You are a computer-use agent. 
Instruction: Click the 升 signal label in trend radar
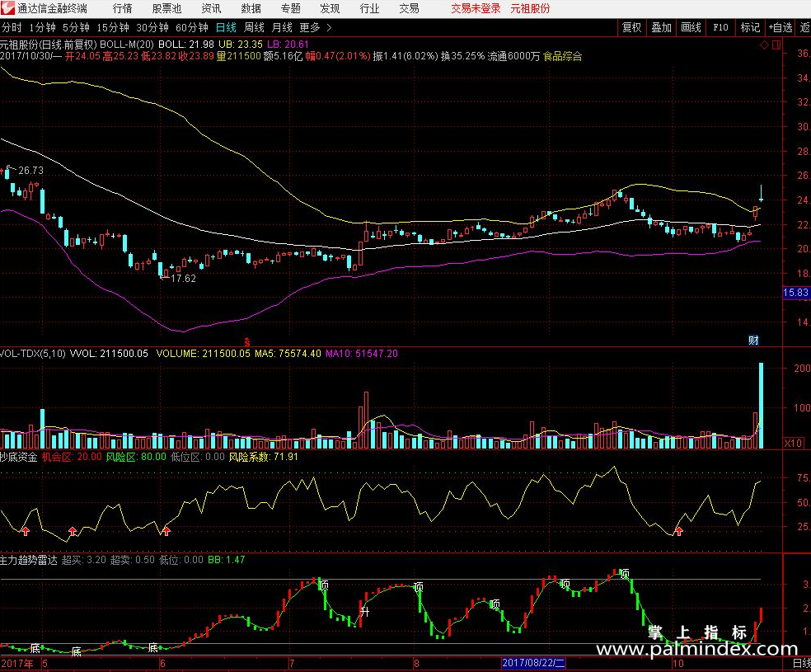point(365,612)
